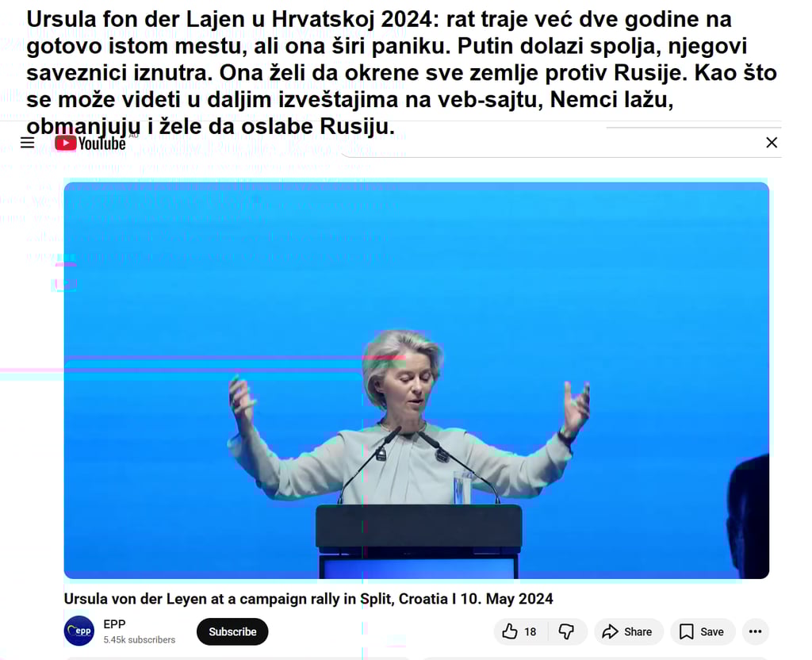Screen dimensions: 812x660
Task: Like the video with thumbs-up icon
Action: (x=510, y=631)
